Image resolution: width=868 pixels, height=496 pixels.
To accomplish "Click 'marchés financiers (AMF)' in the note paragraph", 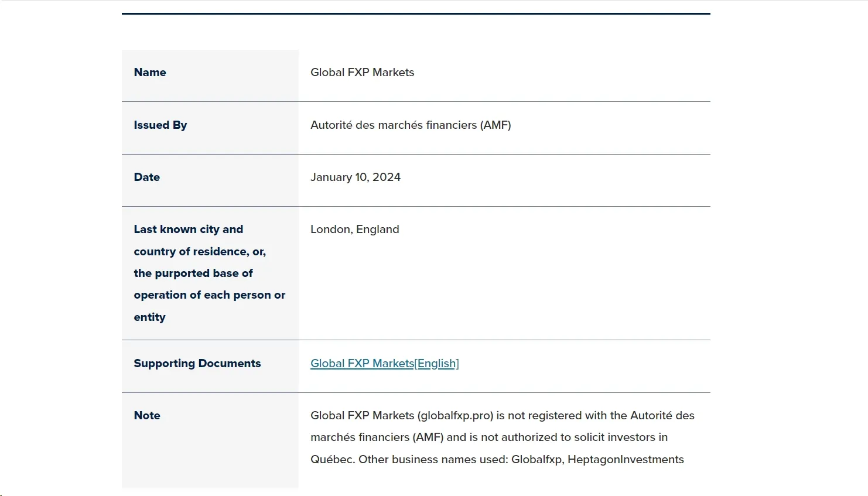I will 377,437.
